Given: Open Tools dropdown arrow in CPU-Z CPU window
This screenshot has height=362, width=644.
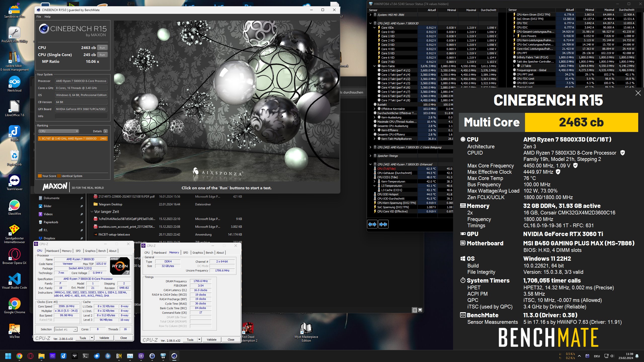Looking at the screenshot, I should pos(92,338).
